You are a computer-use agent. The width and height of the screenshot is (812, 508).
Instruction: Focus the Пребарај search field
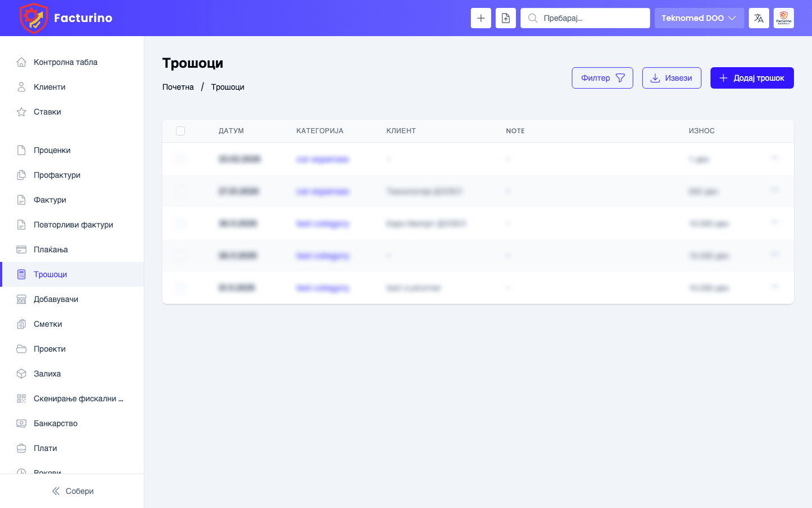(x=592, y=18)
